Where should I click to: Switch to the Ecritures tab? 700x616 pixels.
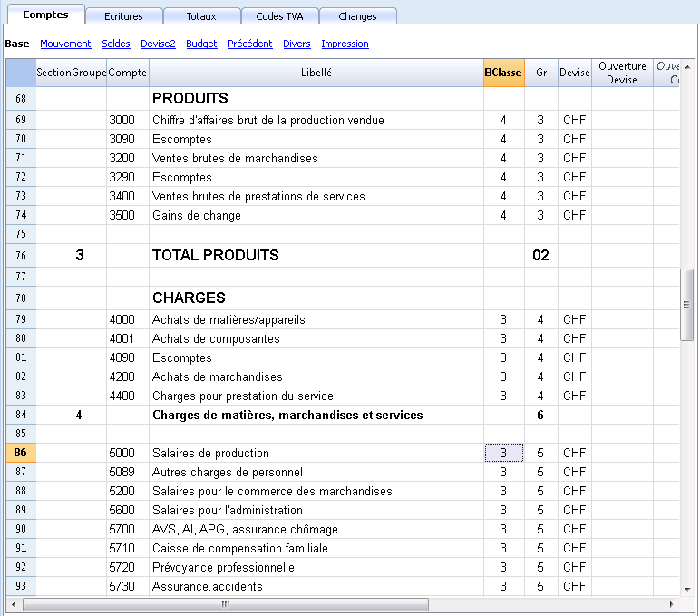(x=123, y=16)
